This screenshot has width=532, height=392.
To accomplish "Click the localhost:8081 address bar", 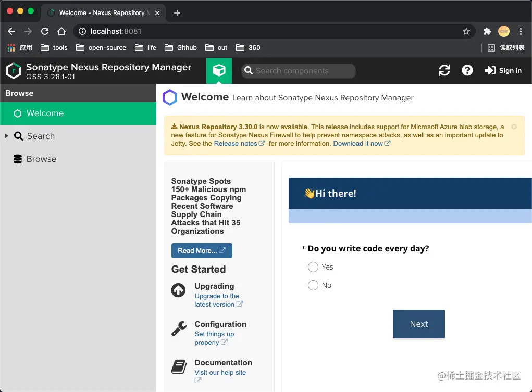I will pyautogui.click(x=274, y=31).
